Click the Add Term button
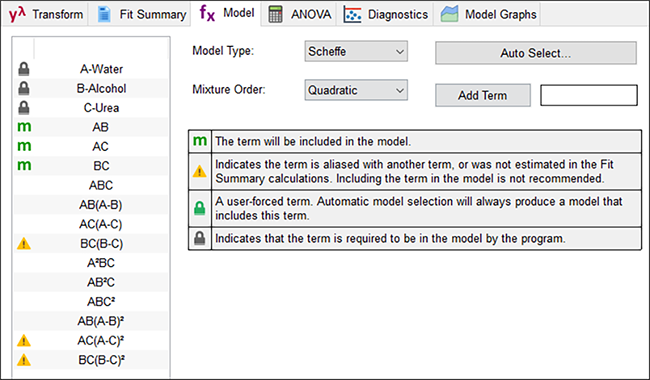The width and height of the screenshot is (650, 380). [x=483, y=95]
